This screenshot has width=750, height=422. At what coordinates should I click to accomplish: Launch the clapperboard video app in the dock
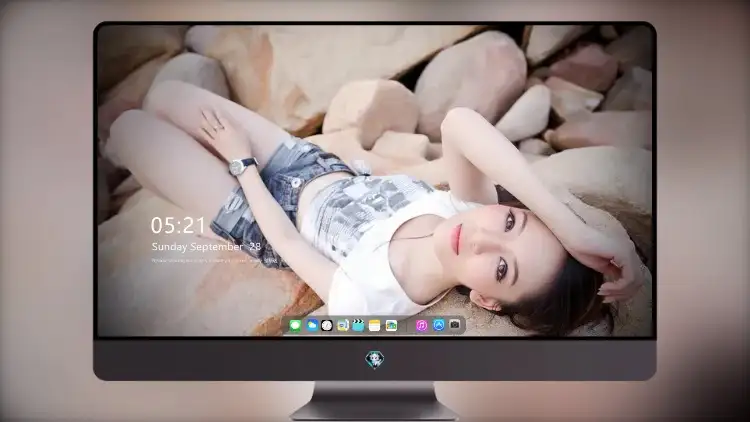358,326
